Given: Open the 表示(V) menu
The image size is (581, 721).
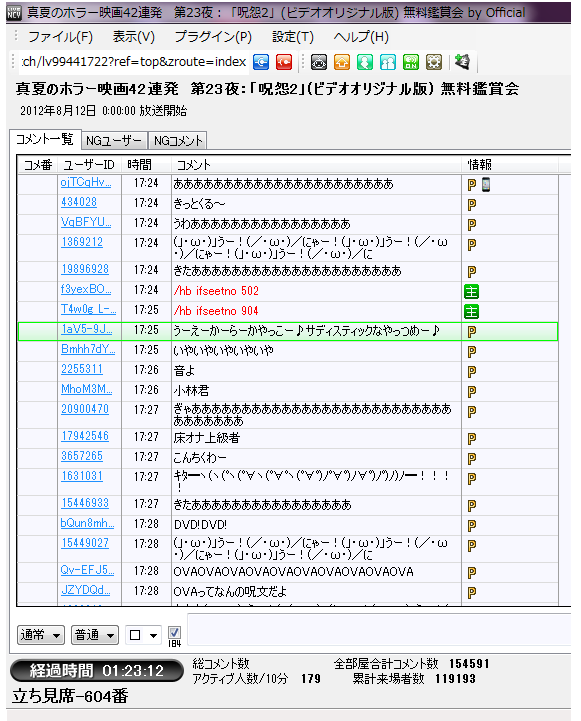Looking at the screenshot, I should [x=134, y=37].
